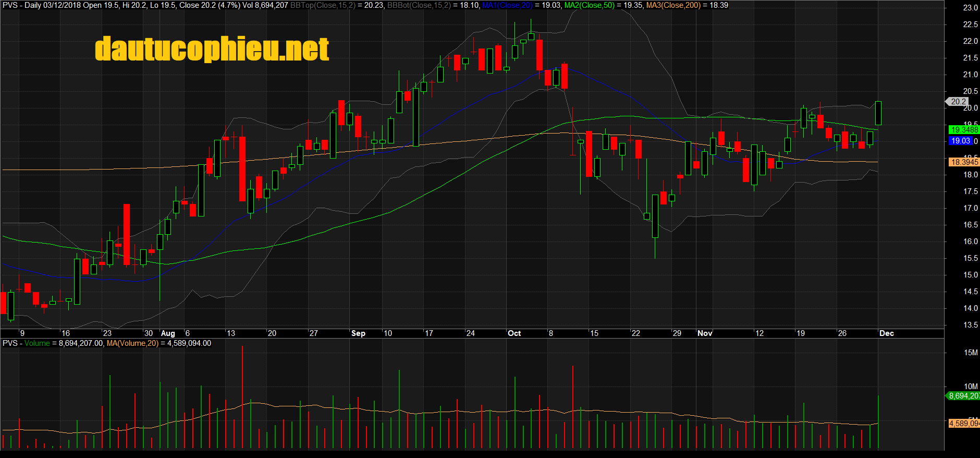The width and height of the screenshot is (980, 458).
Task: Click the date 26 on time axis
Action: click(842, 333)
